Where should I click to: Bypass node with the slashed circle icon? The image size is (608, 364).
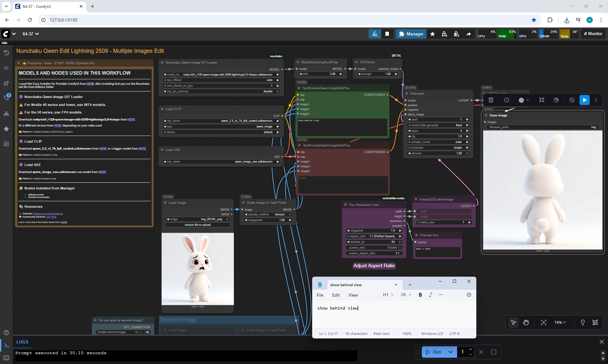(x=572, y=100)
